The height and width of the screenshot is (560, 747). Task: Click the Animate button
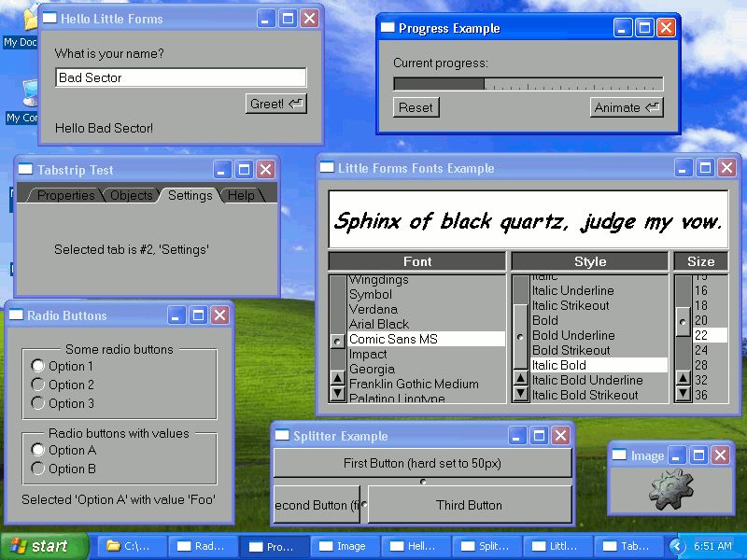(627, 107)
